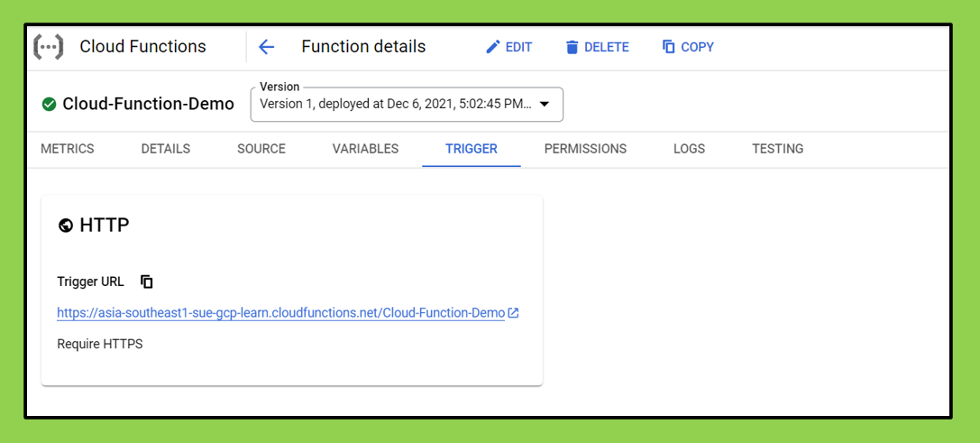
Task: View the Source tab
Action: point(261,149)
